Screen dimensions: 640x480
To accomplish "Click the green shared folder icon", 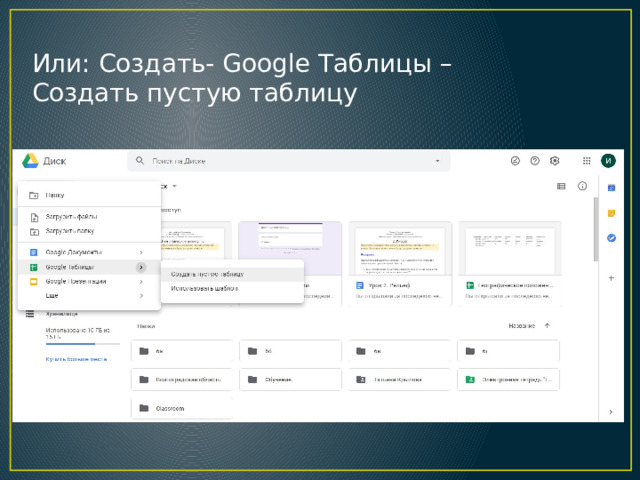I will [470, 379].
